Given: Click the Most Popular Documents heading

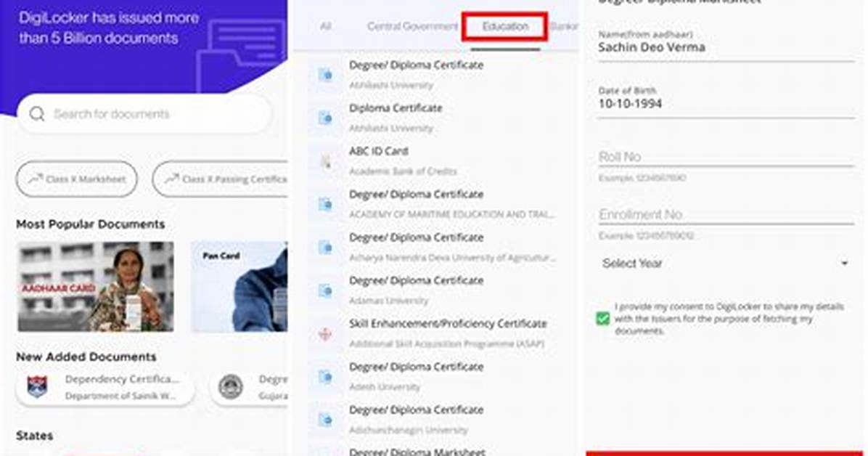Looking at the screenshot, I should tap(90, 224).
